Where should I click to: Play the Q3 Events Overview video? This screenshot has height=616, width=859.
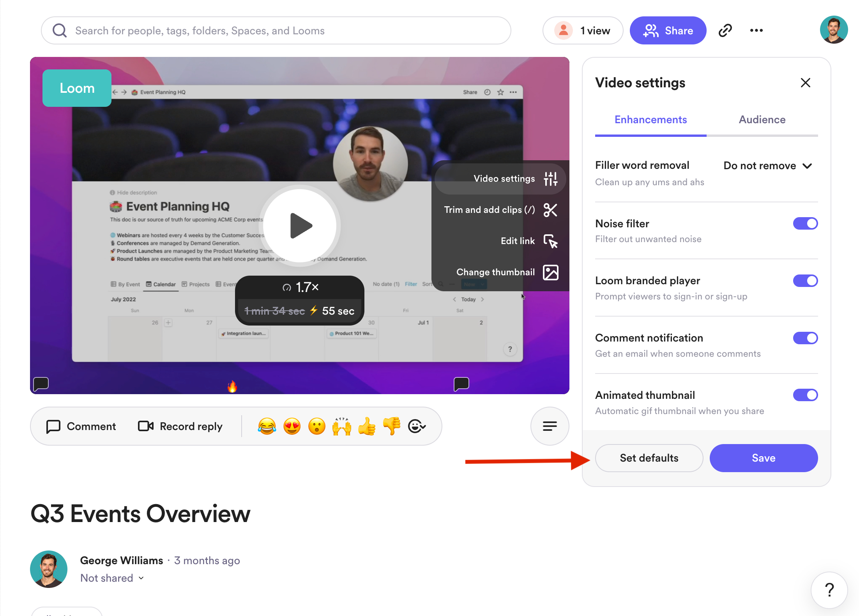click(300, 225)
